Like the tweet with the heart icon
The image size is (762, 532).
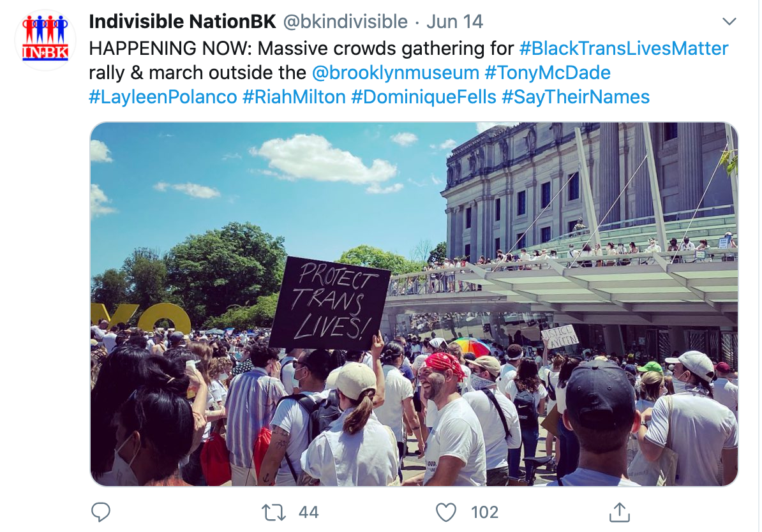tap(445, 513)
